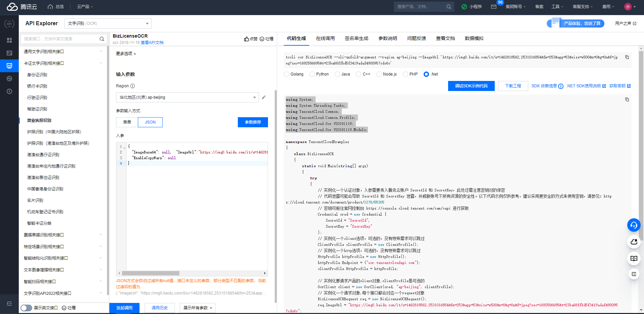Open the book documentation floating button
The width and height of the screenshot is (644, 314).
coord(634,258)
